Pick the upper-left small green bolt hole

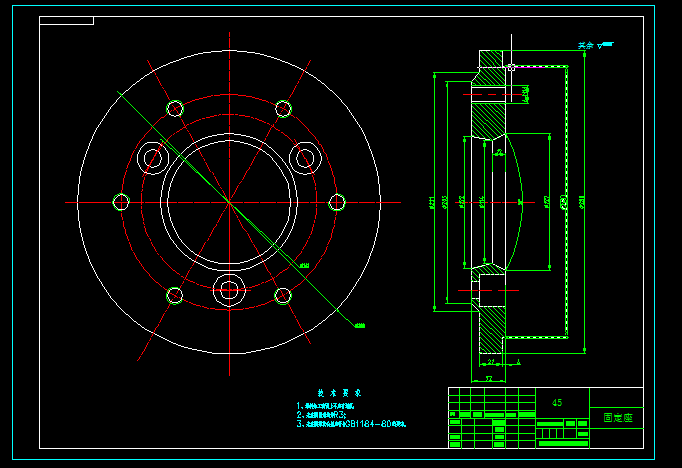pos(175,108)
